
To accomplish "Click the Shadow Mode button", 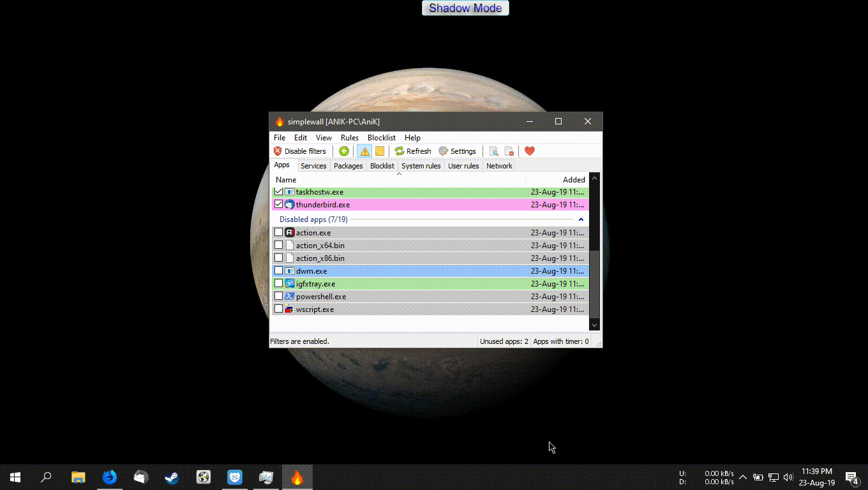I will click(x=465, y=8).
